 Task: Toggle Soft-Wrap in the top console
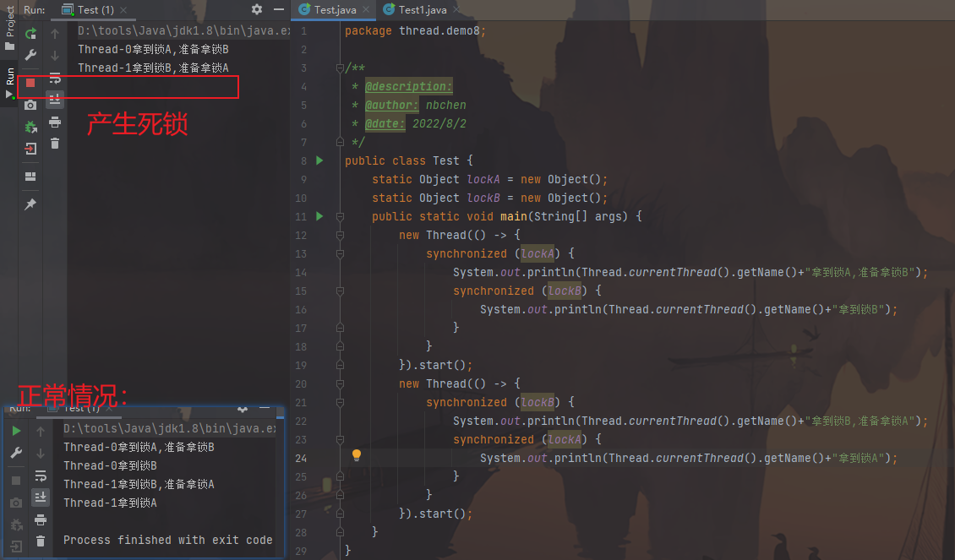point(55,78)
